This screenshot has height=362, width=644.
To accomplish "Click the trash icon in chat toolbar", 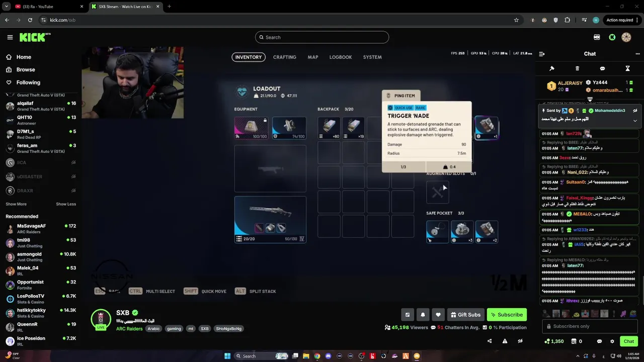I will 577,68.
